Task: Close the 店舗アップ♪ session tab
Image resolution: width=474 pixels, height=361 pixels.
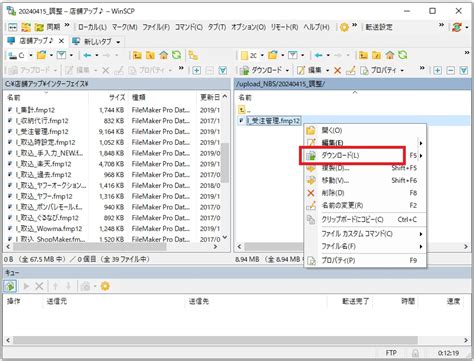Action: pyautogui.click(x=61, y=41)
